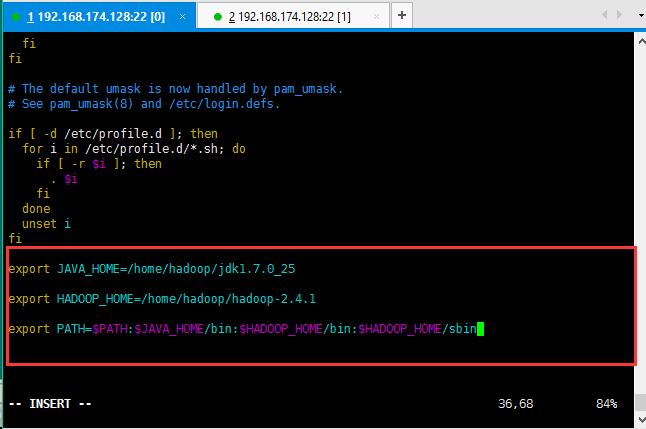Screen dimensions: 646x429
Task: Switch to session tab 2 192.168.174.128:22 [1]
Action: tap(293, 16)
